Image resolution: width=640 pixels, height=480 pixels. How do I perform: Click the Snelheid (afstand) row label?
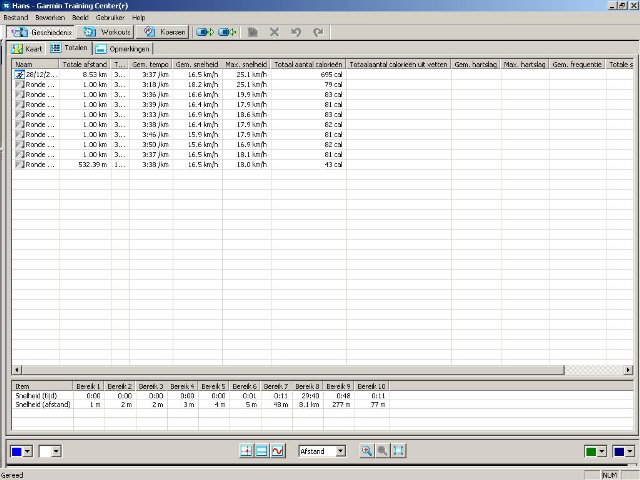point(42,404)
